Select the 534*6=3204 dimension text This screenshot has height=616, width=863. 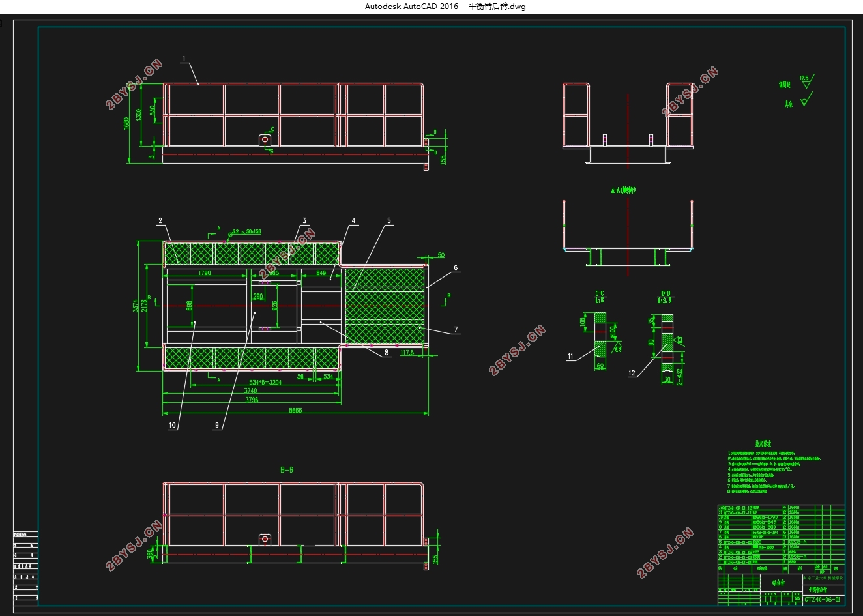point(265,383)
